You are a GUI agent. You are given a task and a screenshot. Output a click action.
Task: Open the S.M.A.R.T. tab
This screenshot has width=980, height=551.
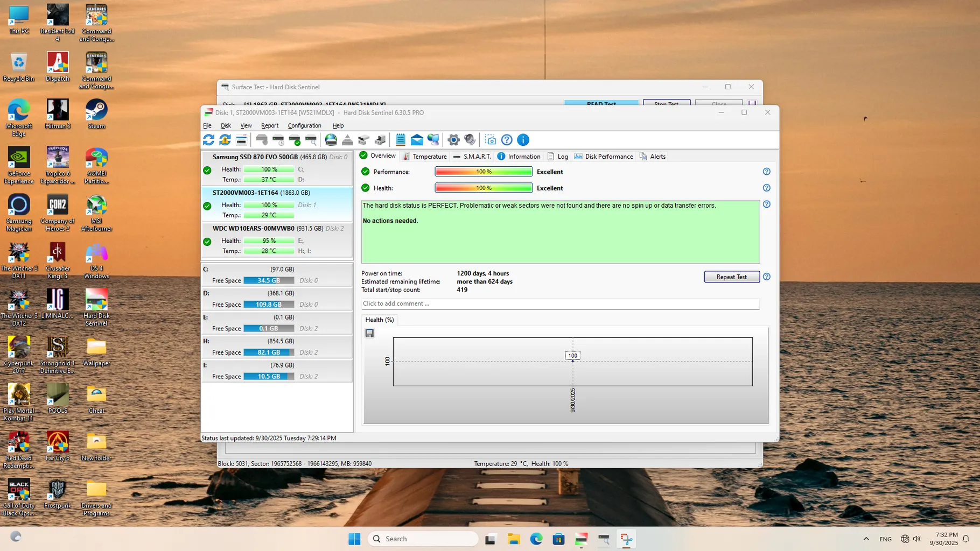pos(472,157)
